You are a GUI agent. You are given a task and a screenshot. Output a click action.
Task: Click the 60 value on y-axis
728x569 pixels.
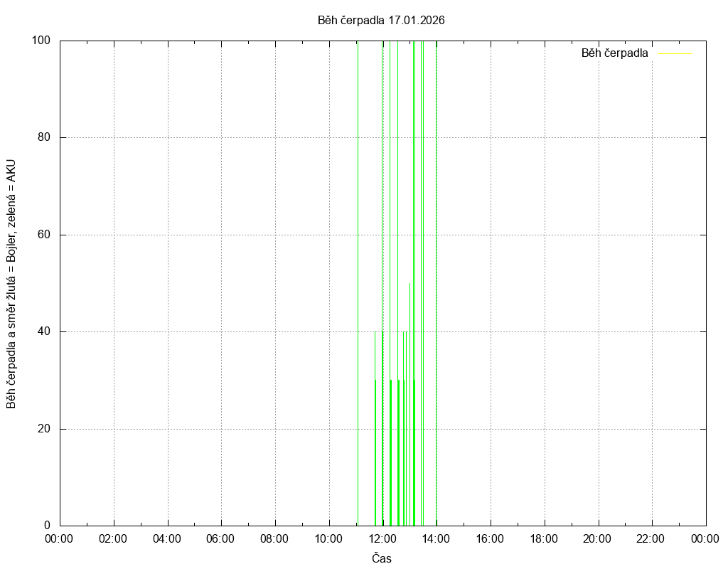(x=43, y=235)
